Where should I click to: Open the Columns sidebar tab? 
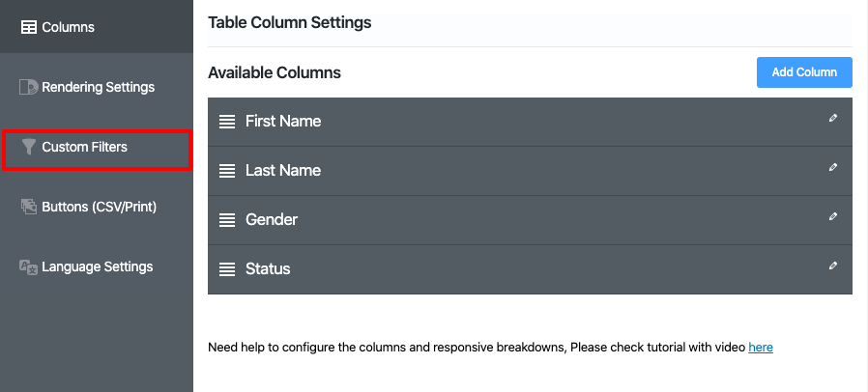tap(68, 27)
